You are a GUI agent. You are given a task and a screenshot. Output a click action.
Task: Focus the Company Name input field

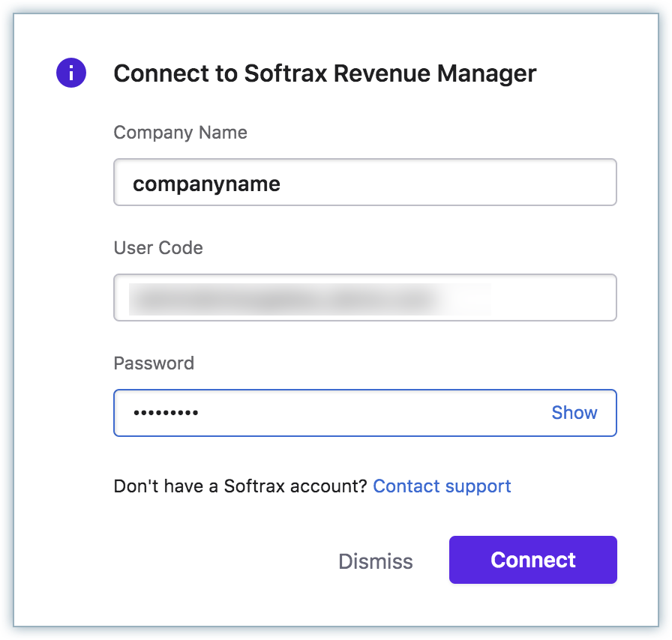click(x=365, y=183)
